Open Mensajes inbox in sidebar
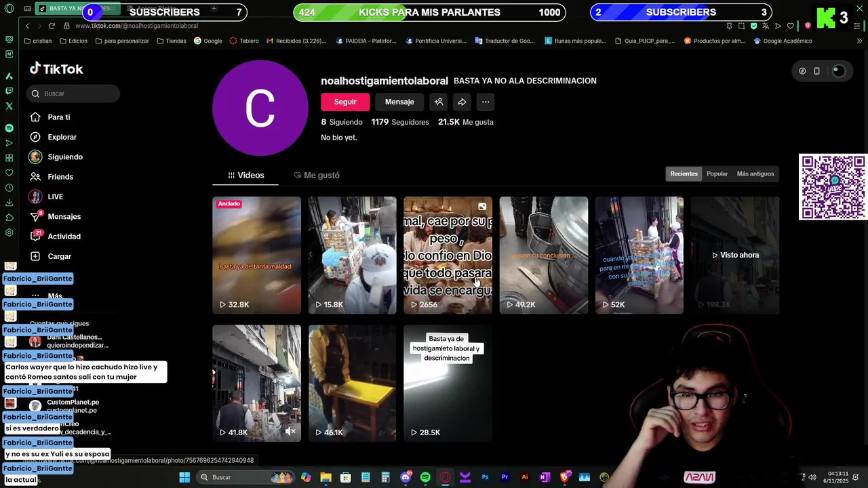Image resolution: width=868 pixels, height=488 pixels. (x=55, y=216)
